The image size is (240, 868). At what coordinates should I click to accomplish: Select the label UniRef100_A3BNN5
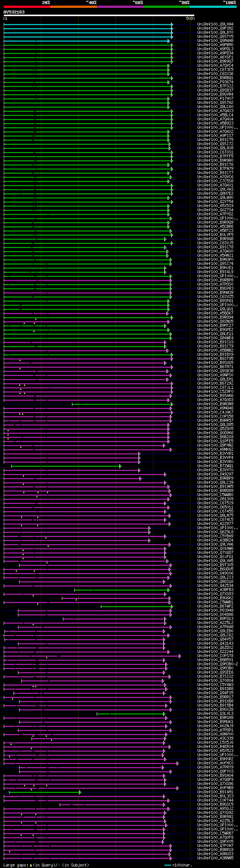(215, 858)
